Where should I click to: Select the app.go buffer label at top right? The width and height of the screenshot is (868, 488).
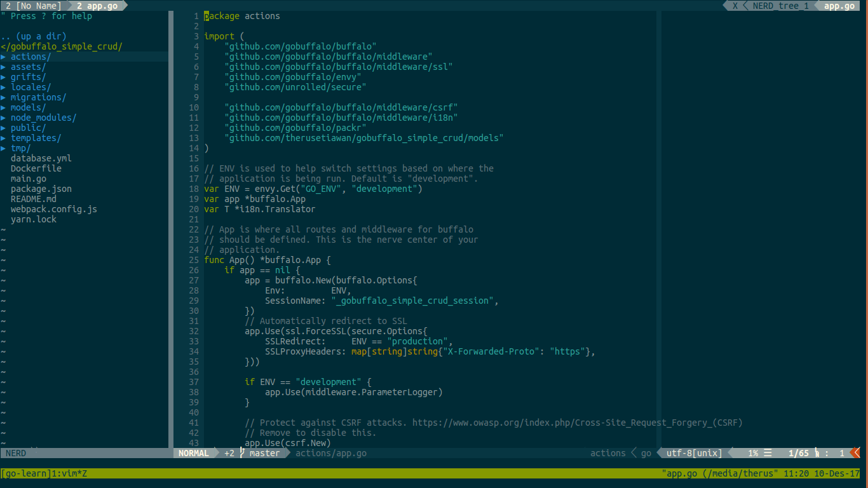[839, 6]
